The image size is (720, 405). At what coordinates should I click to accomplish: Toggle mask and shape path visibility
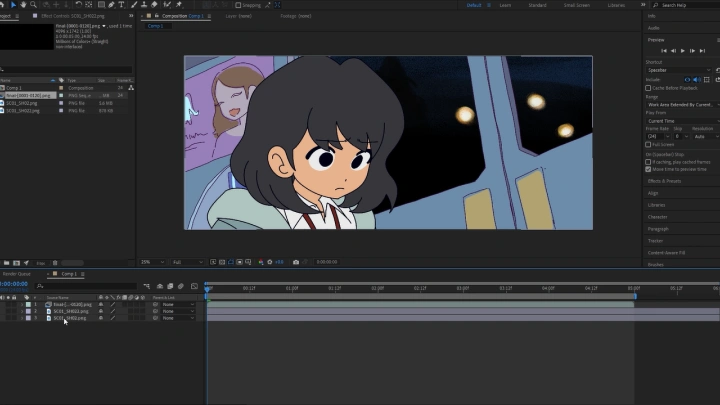pyautogui.click(x=231, y=262)
